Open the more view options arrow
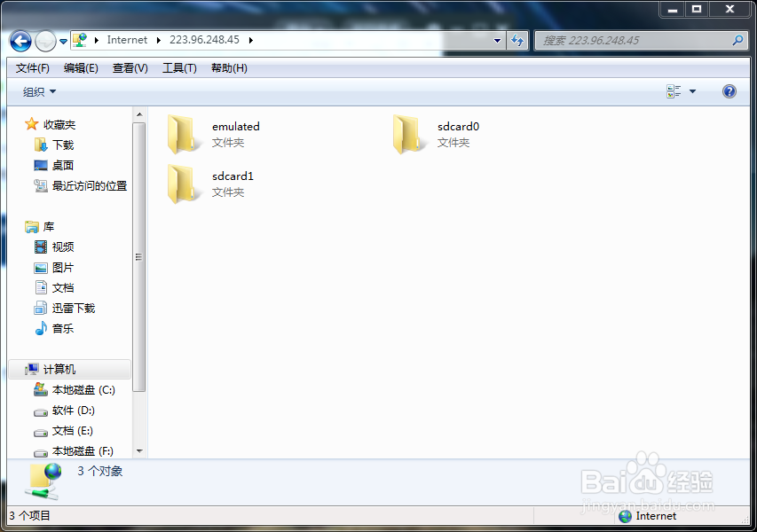 [x=692, y=91]
